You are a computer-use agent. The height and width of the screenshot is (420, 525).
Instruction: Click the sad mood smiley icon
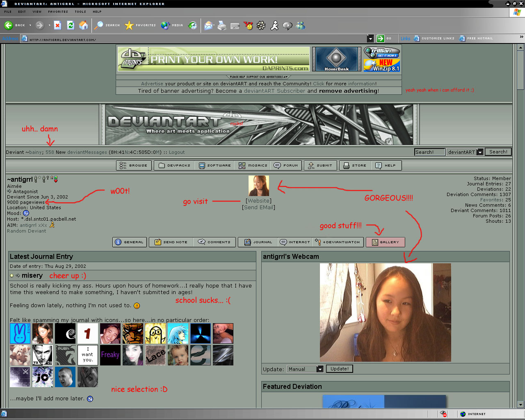26,213
